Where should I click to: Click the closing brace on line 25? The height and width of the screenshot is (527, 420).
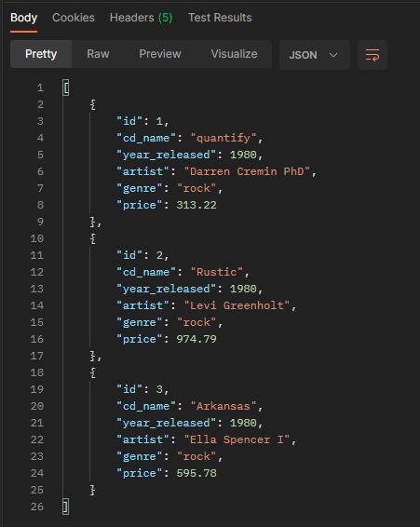(x=93, y=490)
